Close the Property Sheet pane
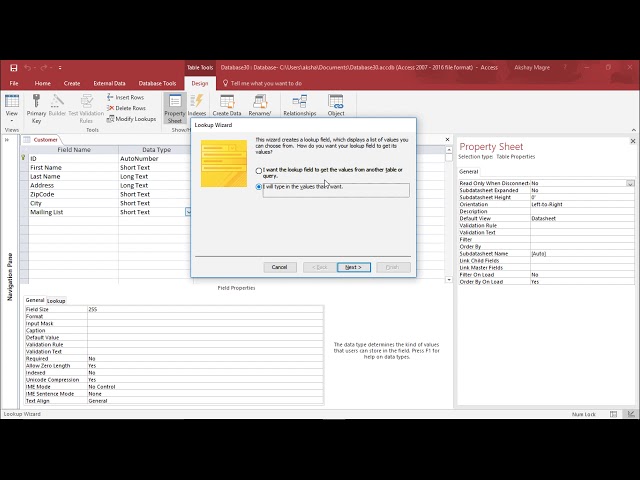The height and width of the screenshot is (480, 640). pos(633,141)
